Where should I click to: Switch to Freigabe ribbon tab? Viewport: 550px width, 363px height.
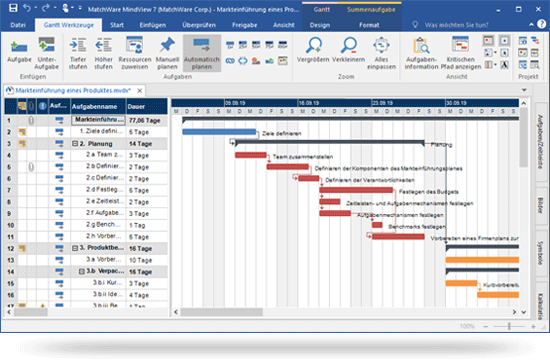click(x=244, y=25)
